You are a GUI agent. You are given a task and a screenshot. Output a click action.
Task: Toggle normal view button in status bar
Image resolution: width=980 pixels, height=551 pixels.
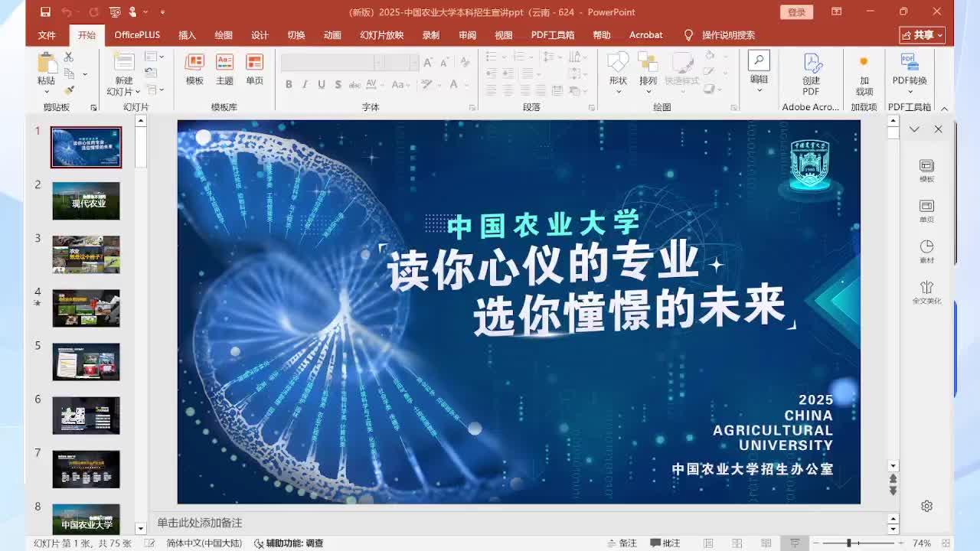click(707, 543)
